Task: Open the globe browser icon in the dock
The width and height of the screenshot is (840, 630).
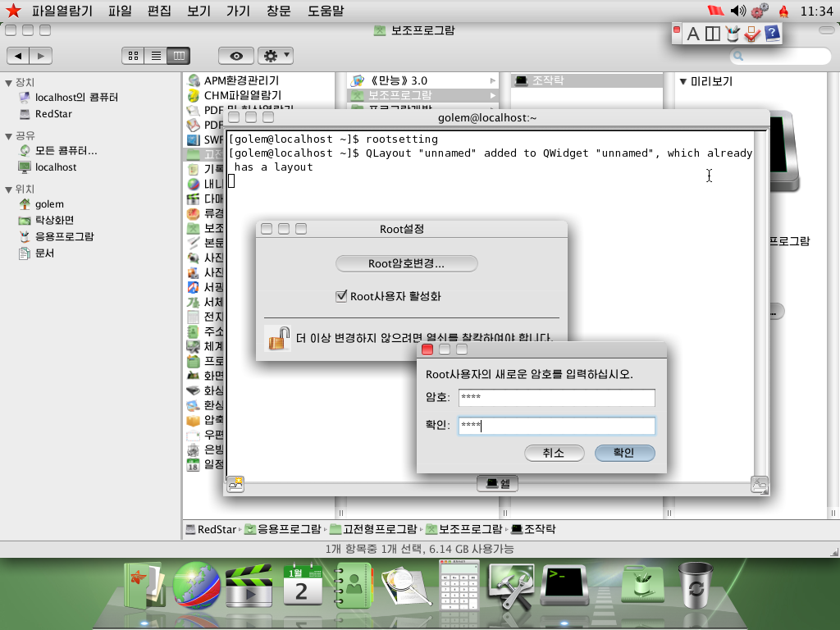Action: click(195, 584)
